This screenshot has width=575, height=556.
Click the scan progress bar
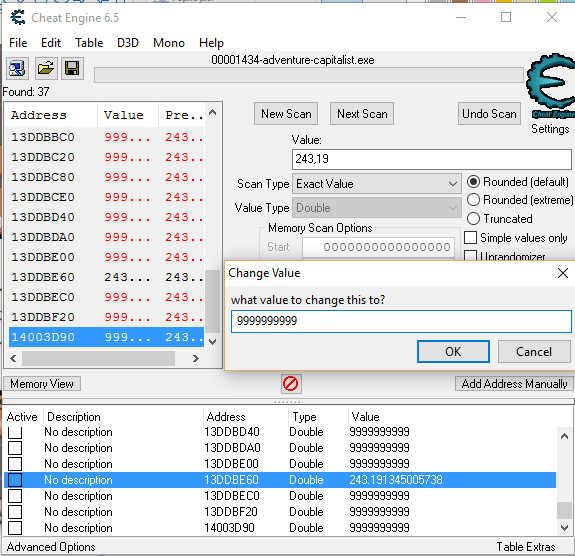[x=308, y=75]
